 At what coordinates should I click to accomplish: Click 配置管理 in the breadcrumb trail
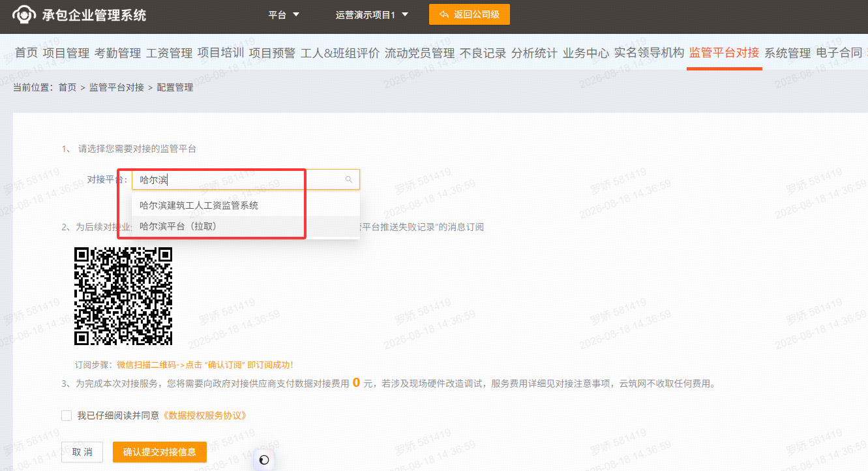click(175, 87)
